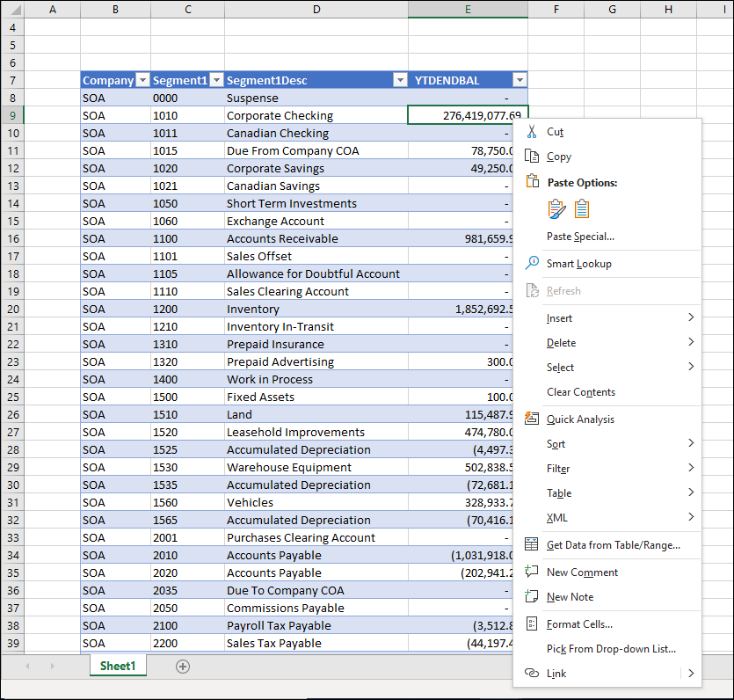The image size is (734, 700).
Task: Click Segment1 cell with value 1200
Action: 188,309
